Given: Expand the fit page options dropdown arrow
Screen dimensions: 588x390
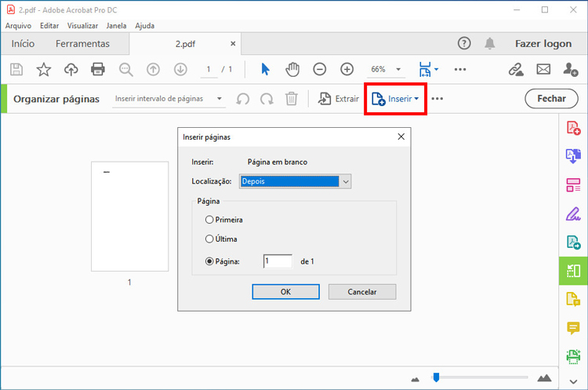Looking at the screenshot, I should tap(436, 69).
